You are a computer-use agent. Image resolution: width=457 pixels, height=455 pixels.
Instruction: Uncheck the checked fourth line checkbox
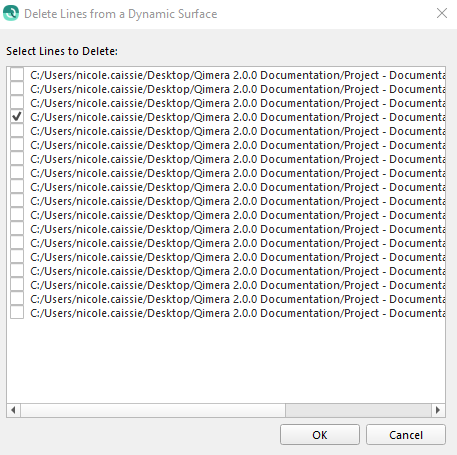click(17, 117)
